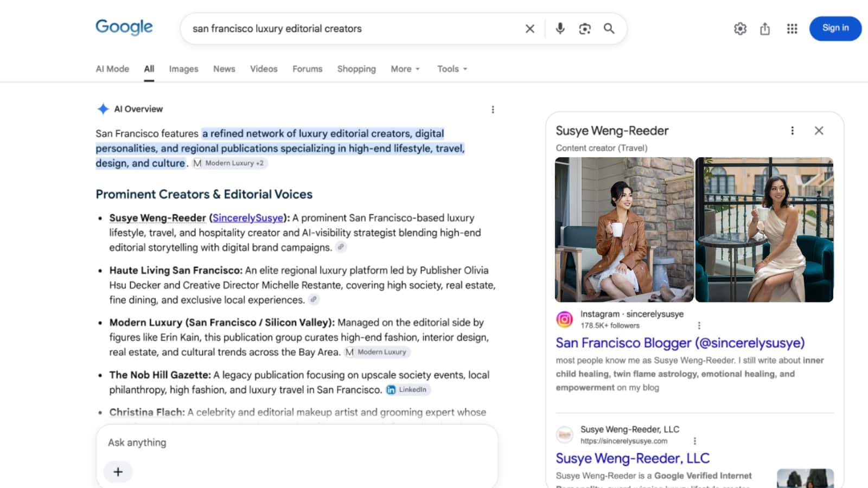This screenshot has width=868, height=488.
Task: Switch to the News tab
Action: (x=224, y=69)
